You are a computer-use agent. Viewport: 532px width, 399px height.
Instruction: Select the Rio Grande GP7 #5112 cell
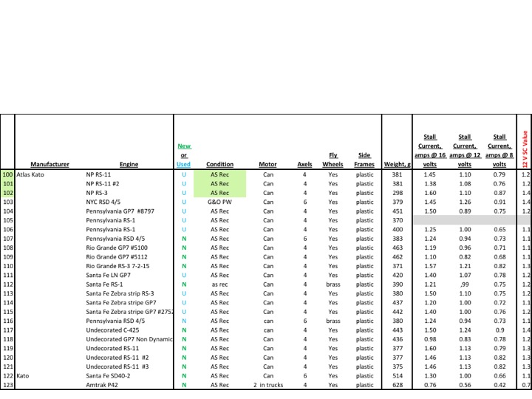pos(117,257)
